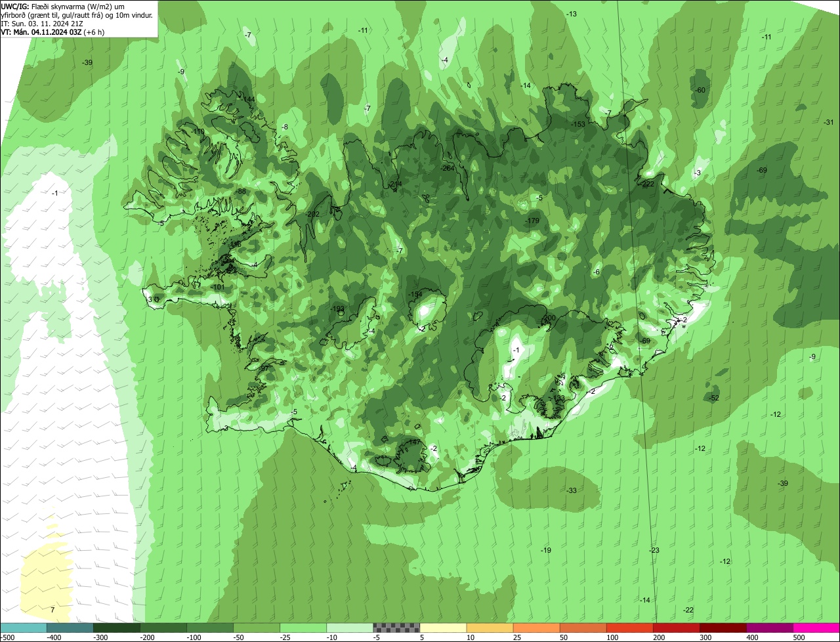The width and height of the screenshot is (840, 642).
Task: Click the '-101' value in the west
Action: [x=218, y=287]
